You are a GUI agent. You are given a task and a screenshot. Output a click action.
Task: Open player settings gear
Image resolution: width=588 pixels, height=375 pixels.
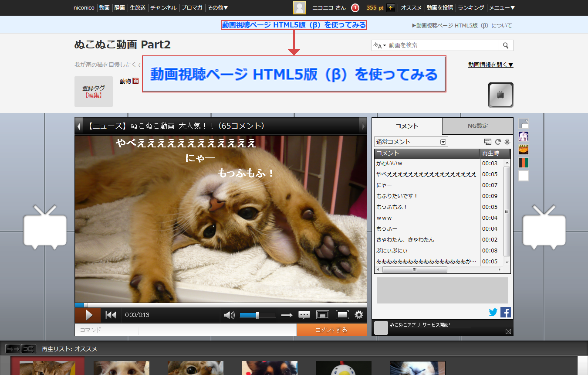[359, 315]
